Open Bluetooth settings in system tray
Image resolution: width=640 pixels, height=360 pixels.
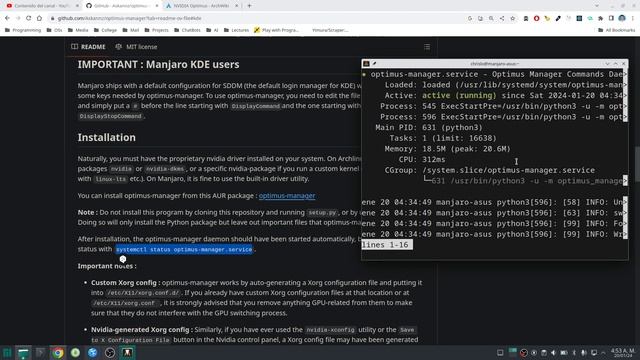(x=573, y=353)
